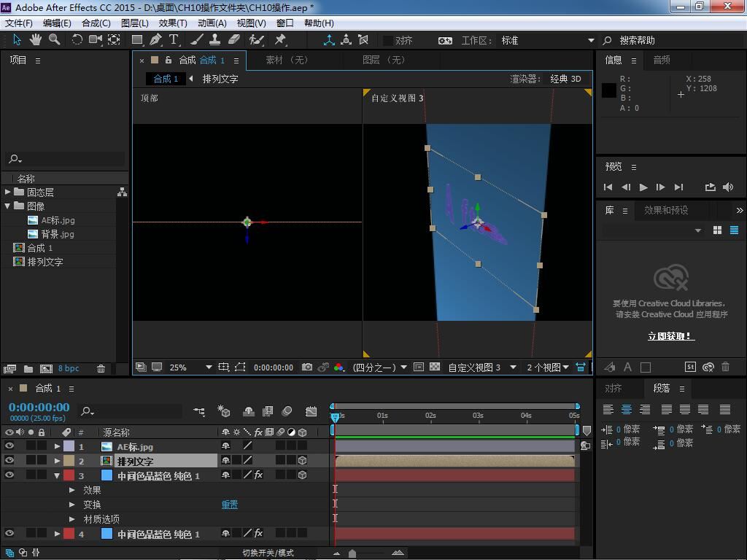Select the Zoom magnifier tool

click(x=54, y=40)
